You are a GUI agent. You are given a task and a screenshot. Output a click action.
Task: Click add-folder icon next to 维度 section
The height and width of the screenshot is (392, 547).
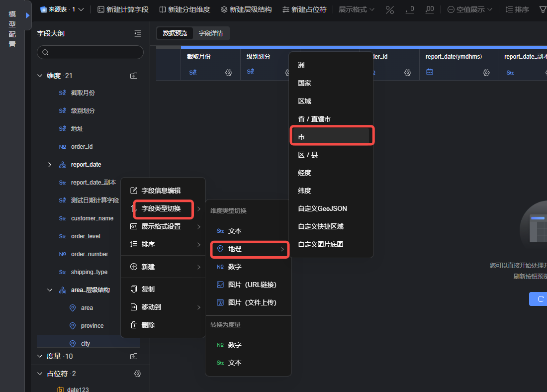click(x=133, y=76)
